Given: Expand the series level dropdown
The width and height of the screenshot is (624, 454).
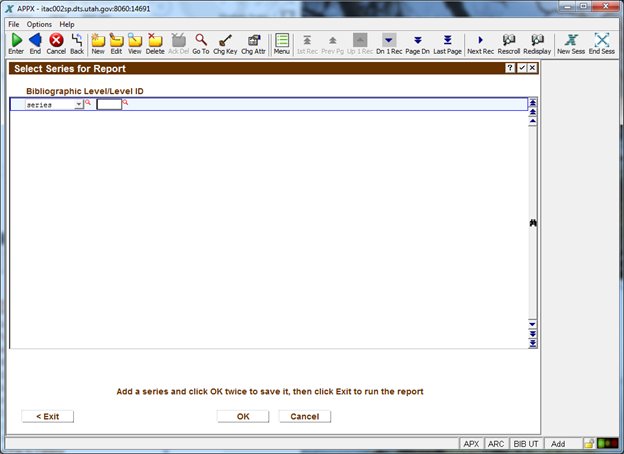Looking at the screenshot, I should tap(78, 104).
